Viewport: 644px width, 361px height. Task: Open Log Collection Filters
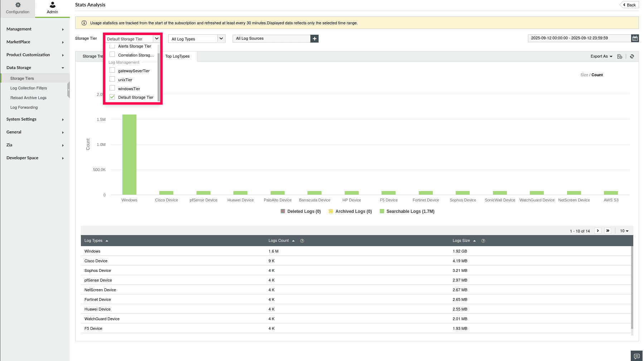(x=29, y=88)
